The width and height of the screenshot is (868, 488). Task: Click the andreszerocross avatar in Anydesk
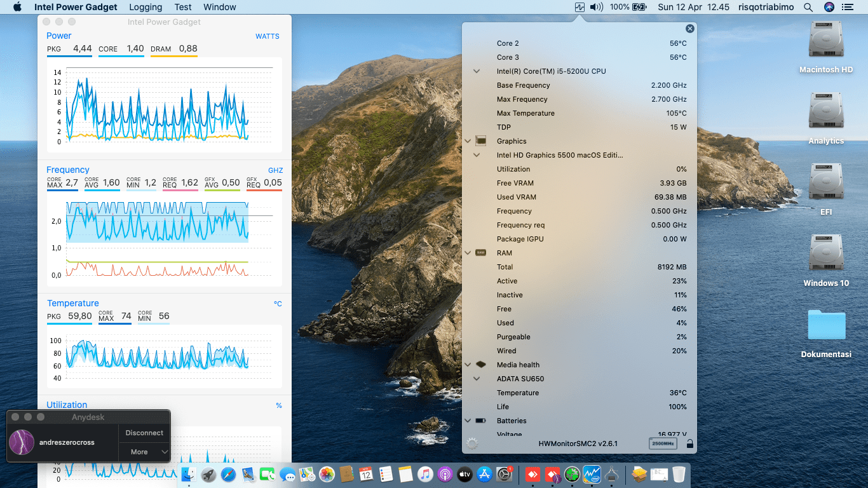coord(22,442)
